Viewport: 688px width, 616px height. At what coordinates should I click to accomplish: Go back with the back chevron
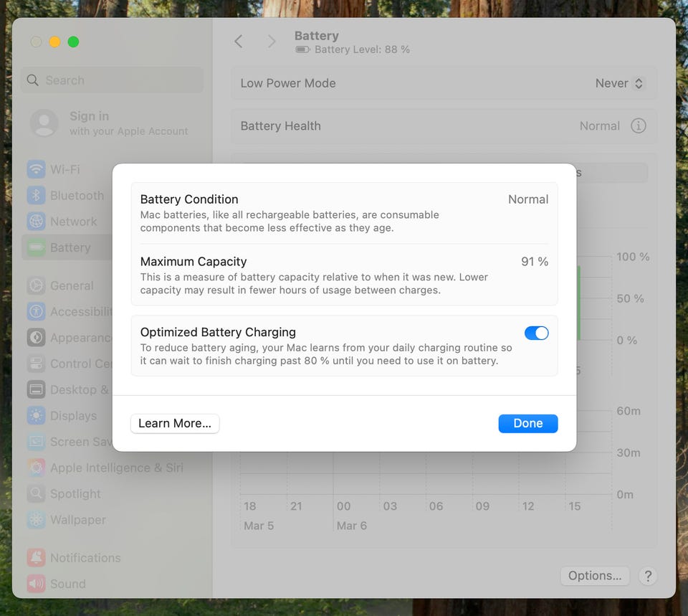(239, 42)
